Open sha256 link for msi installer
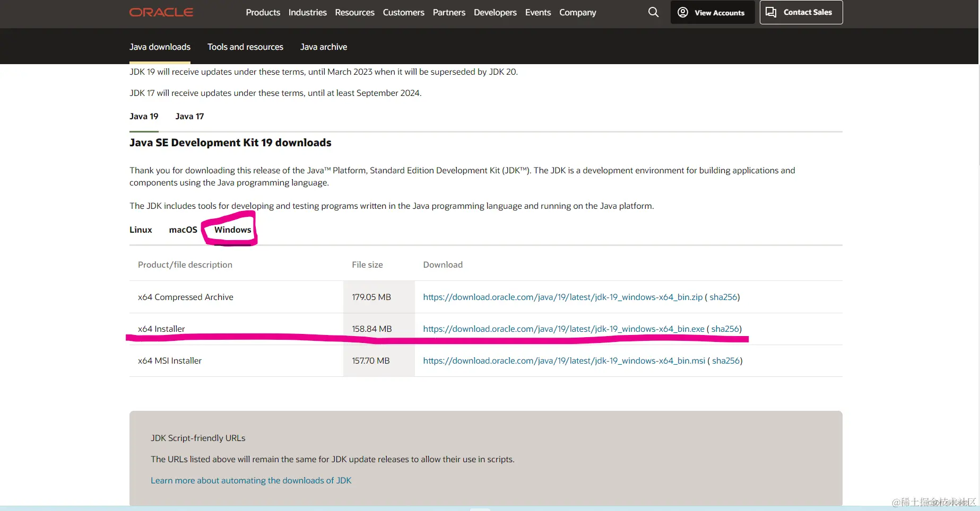Viewport: 980px width, 511px height. (x=726, y=360)
